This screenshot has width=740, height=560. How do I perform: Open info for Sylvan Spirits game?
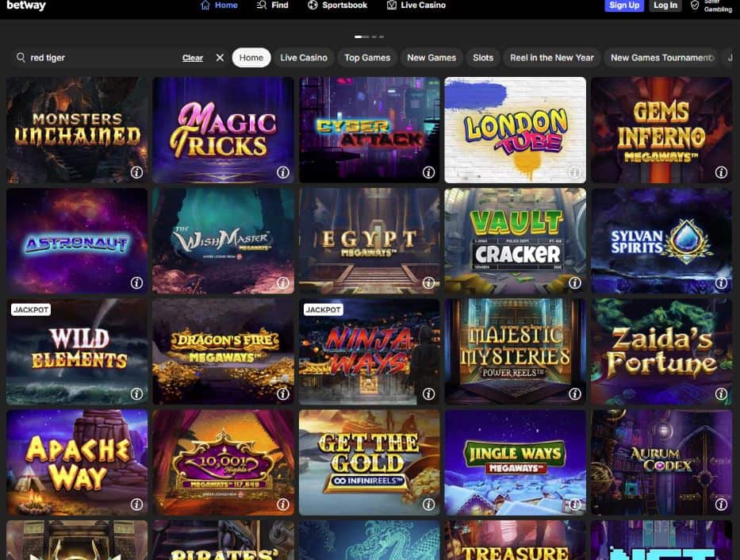tap(721, 282)
